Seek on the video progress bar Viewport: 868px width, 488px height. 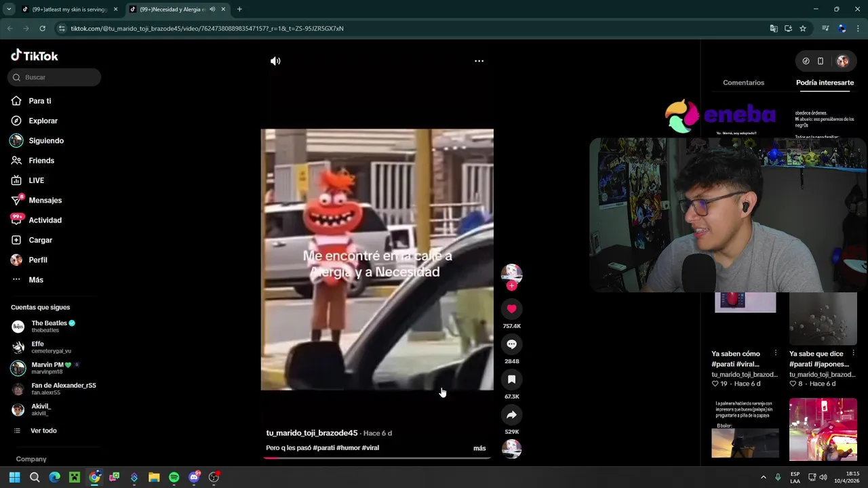[377, 457]
